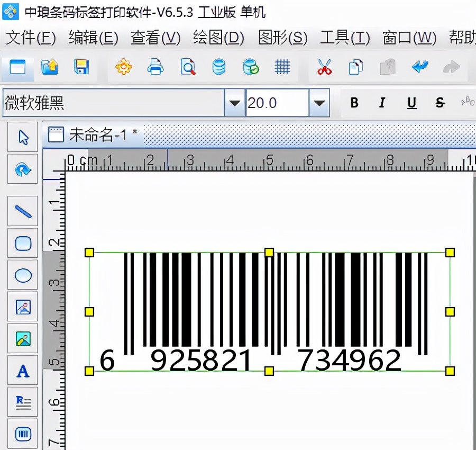Open the 绘图(D) menu
The width and height of the screenshot is (476, 450).
pyautogui.click(x=218, y=38)
